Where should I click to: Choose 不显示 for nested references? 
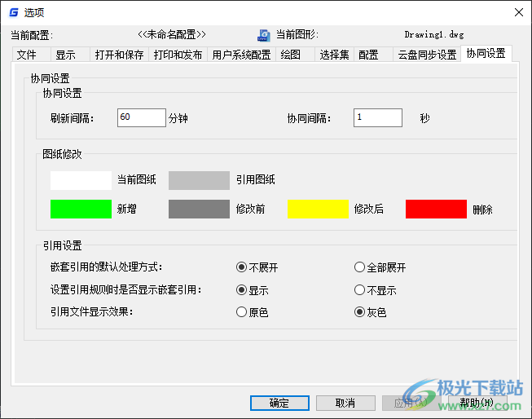375,290
